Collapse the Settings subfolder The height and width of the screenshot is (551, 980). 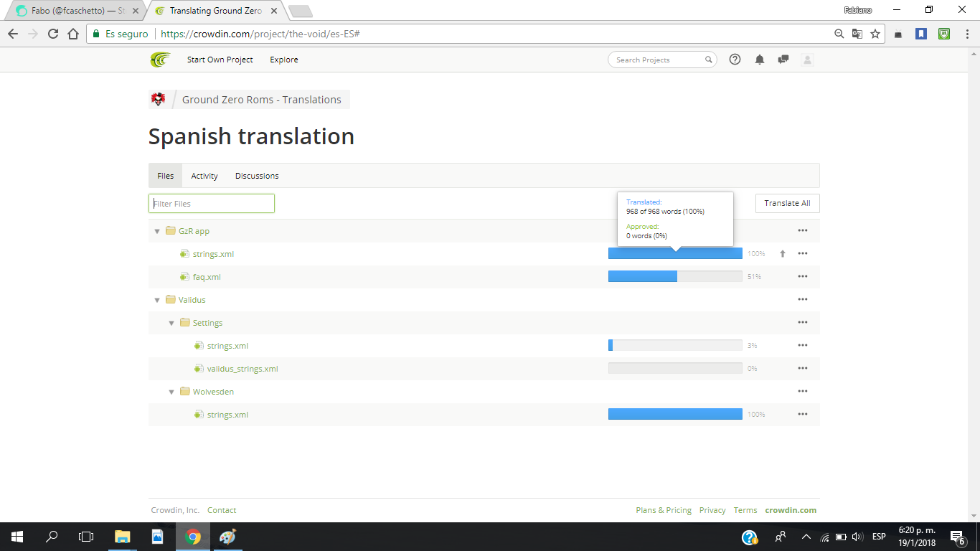171,323
